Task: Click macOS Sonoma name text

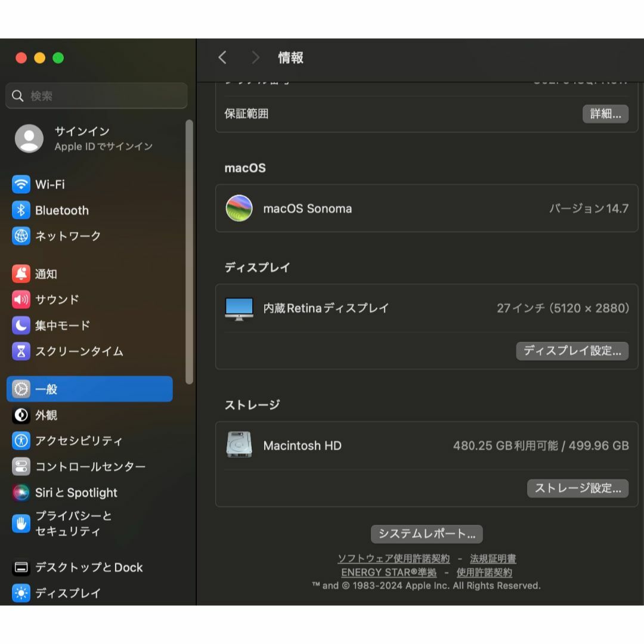Action: [308, 209]
